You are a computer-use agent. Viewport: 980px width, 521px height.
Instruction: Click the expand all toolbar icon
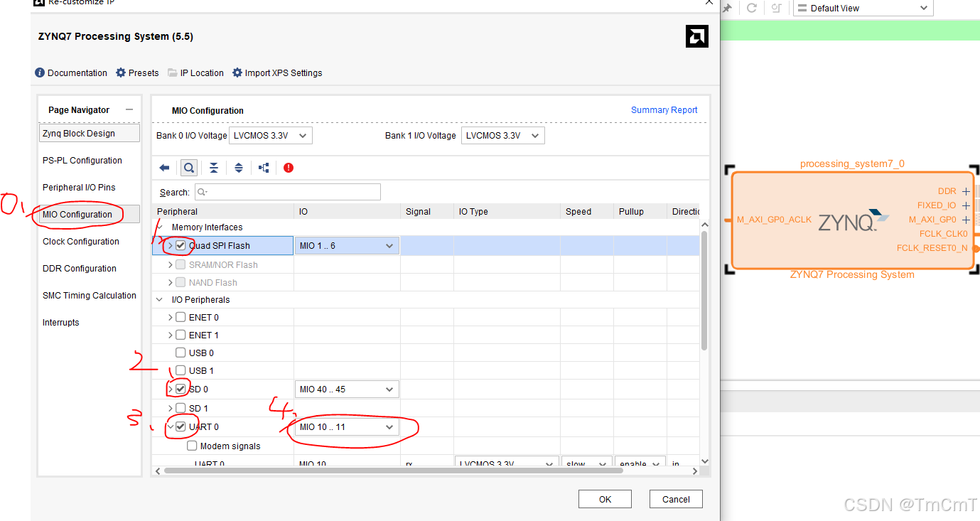(x=239, y=168)
